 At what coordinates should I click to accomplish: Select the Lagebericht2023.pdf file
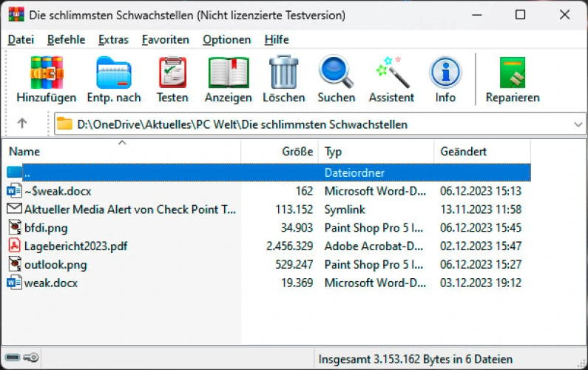point(75,246)
